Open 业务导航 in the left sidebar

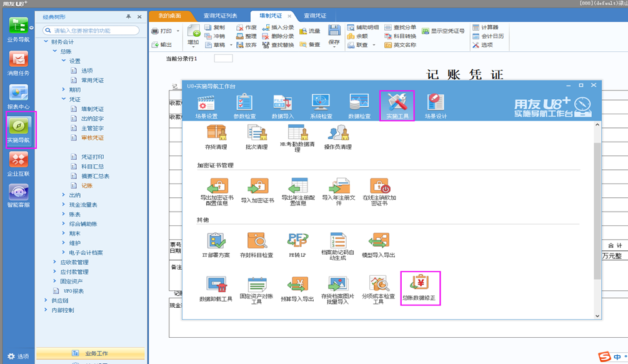click(x=18, y=29)
